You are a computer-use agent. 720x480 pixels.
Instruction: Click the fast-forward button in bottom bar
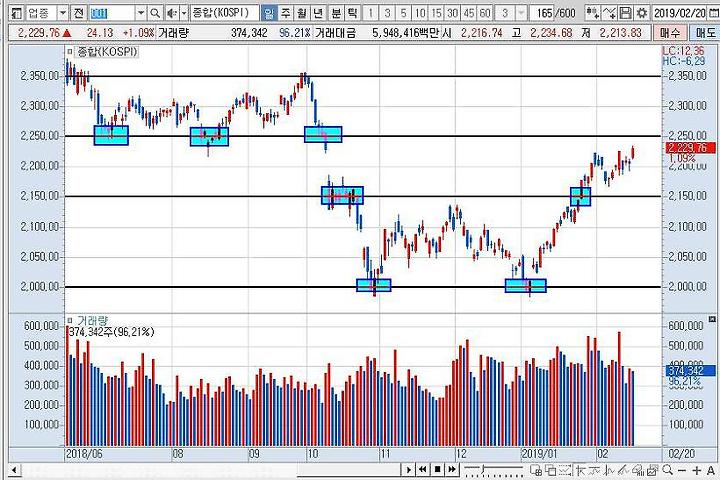pyautogui.click(x=452, y=469)
